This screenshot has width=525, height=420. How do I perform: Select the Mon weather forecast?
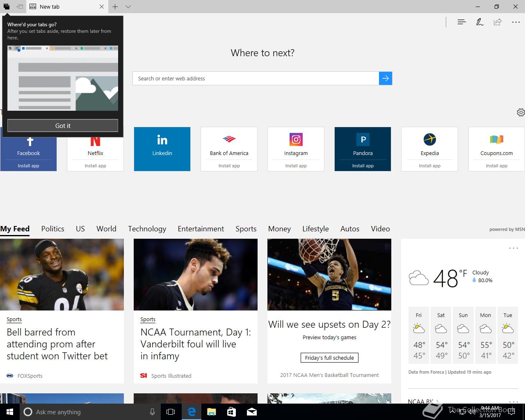click(486, 335)
